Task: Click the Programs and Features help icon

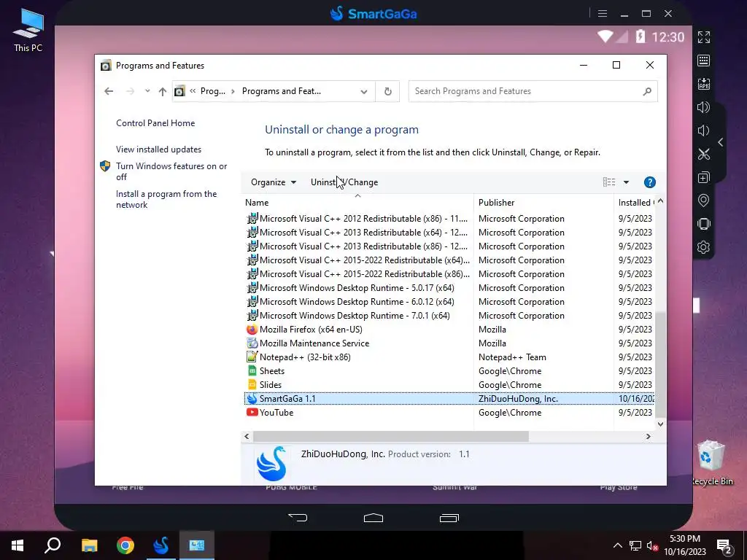Action: click(x=650, y=182)
